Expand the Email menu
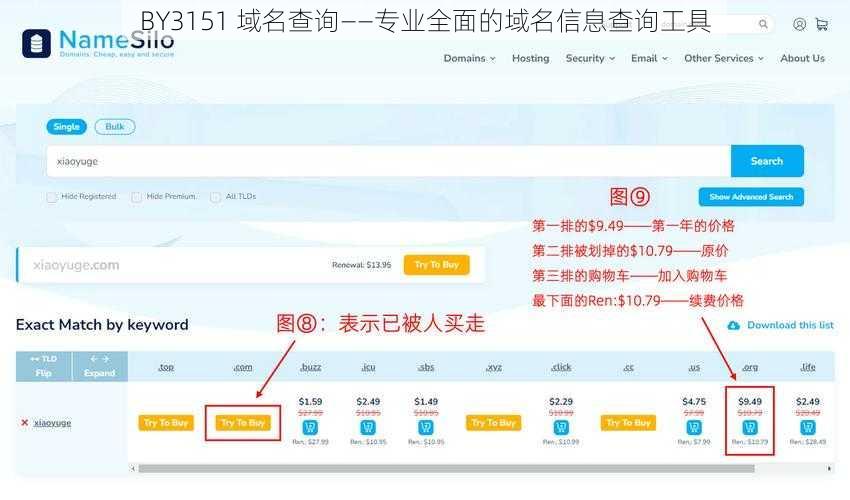850x500 pixels. (649, 59)
